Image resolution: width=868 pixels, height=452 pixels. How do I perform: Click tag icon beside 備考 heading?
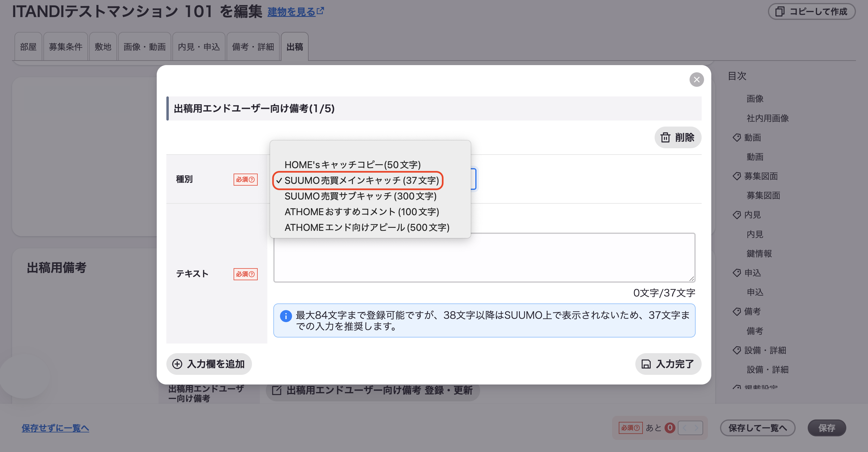737,312
